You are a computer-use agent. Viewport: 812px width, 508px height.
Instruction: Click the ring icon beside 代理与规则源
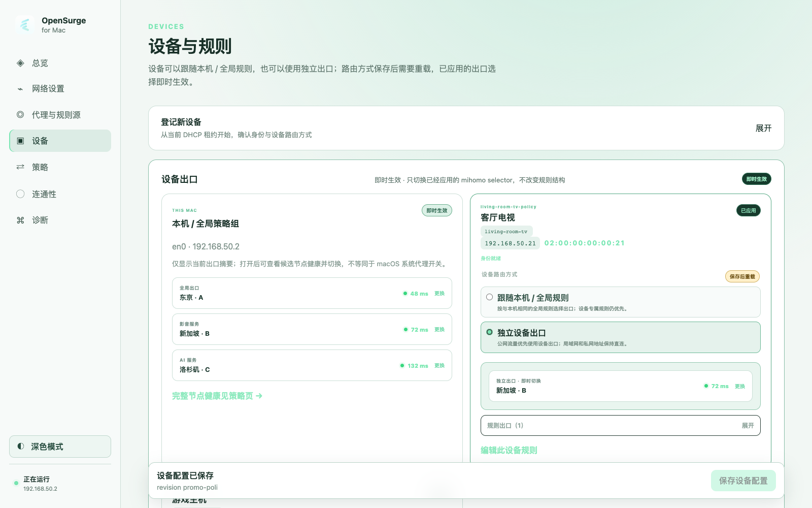click(x=20, y=115)
